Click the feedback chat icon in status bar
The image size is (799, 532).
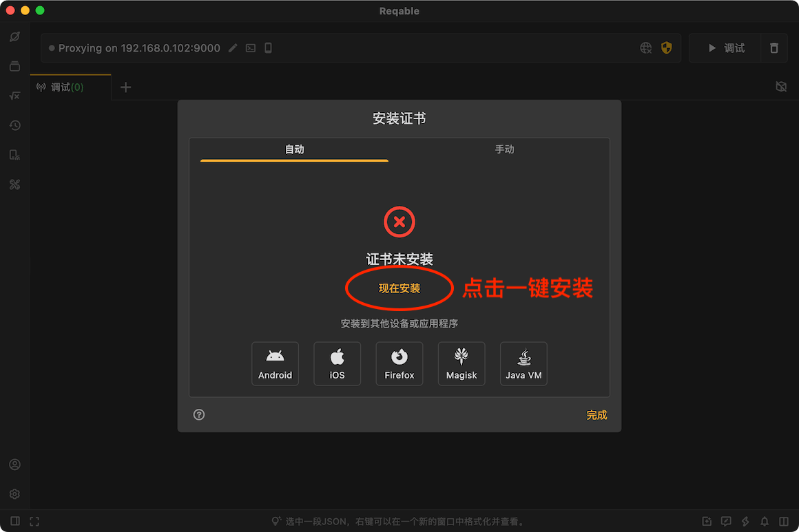[725, 521]
